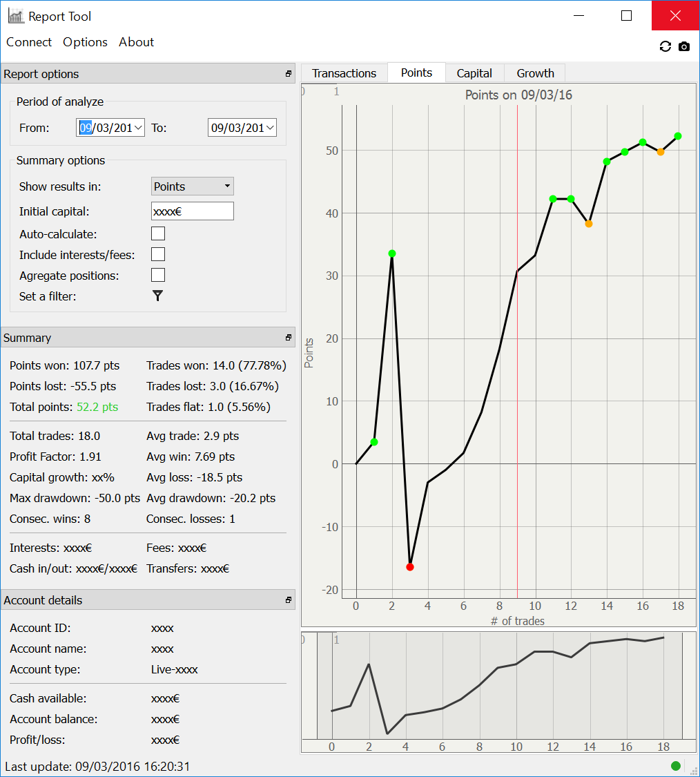Click the 'Consec. wins: 8' text

click(50, 519)
